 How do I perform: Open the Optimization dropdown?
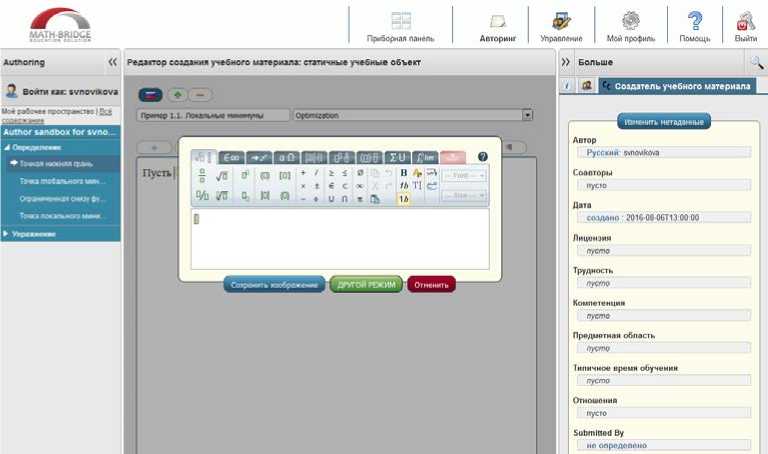click(413, 116)
